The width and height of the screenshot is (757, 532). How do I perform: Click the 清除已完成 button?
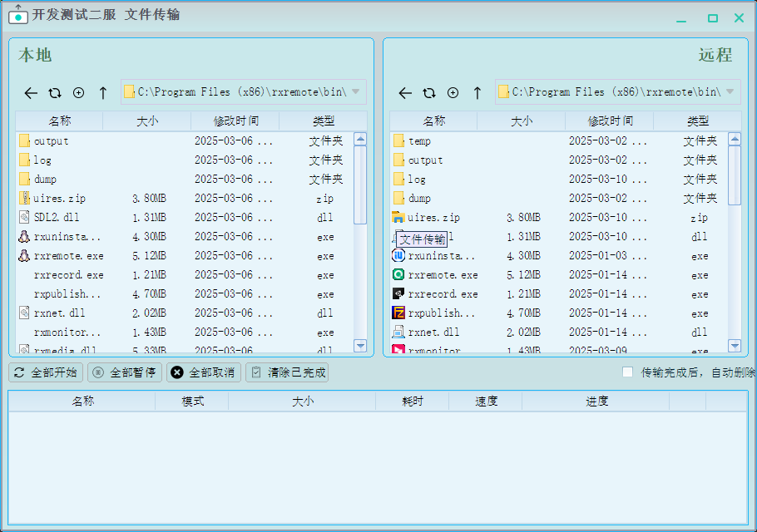pos(288,372)
